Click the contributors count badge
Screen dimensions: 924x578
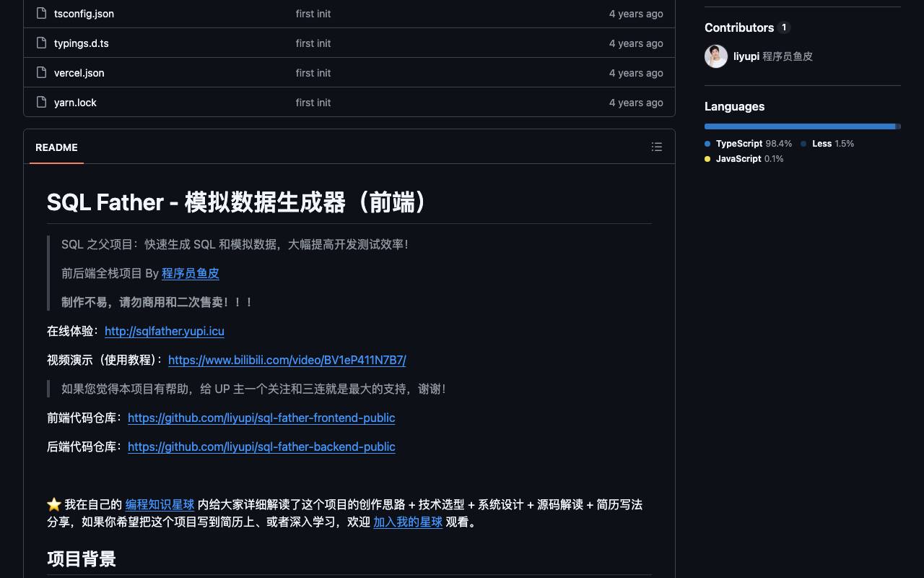click(x=784, y=27)
